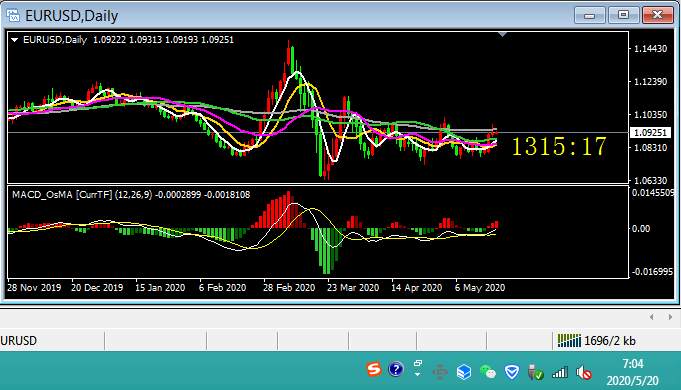This screenshot has width=681, height=390.
Task: Click the URUSD status bar field
Action: pos(52,340)
